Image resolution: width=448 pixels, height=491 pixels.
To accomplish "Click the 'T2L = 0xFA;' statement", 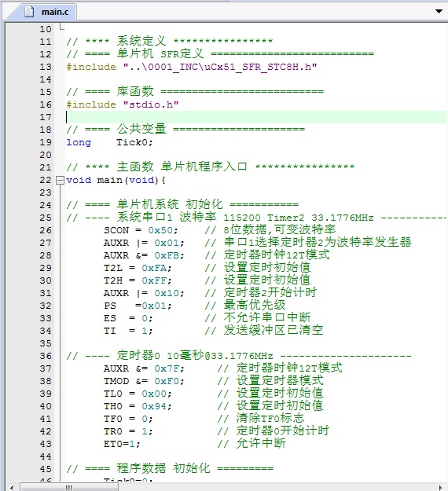I will click(138, 268).
